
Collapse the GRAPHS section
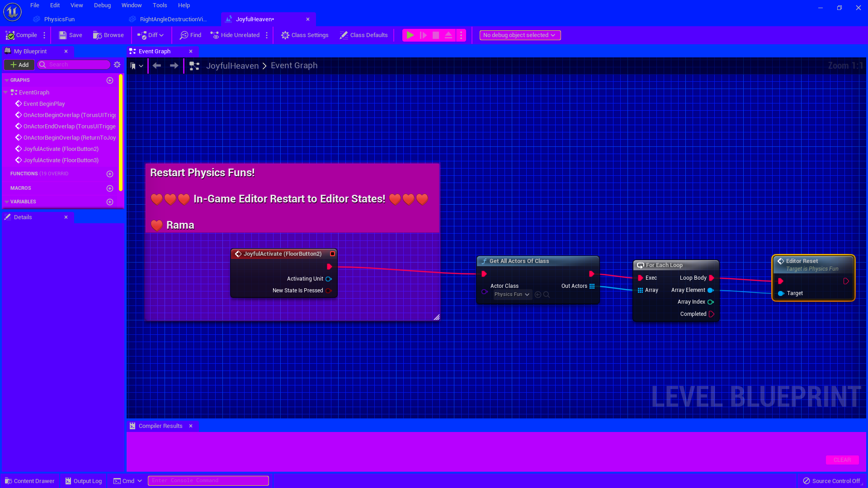click(x=6, y=80)
